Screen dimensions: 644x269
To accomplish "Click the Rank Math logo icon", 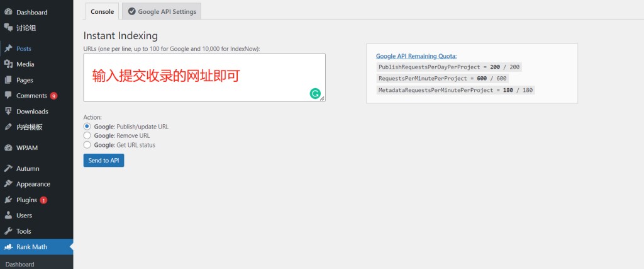I will (8, 247).
